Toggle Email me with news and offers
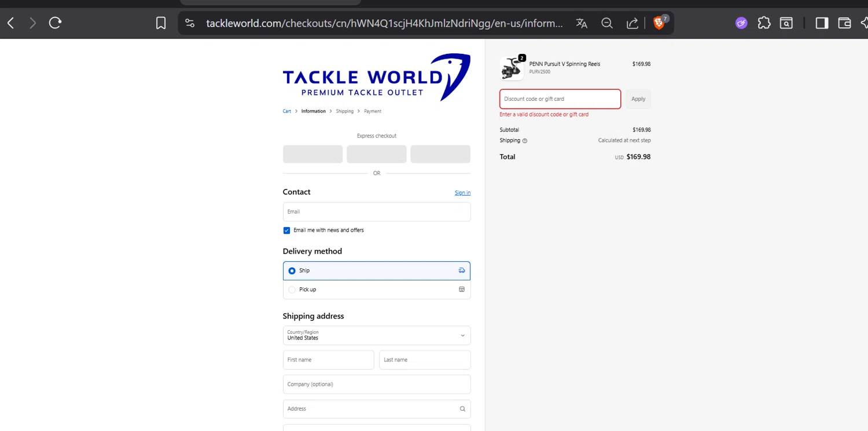 click(x=286, y=231)
